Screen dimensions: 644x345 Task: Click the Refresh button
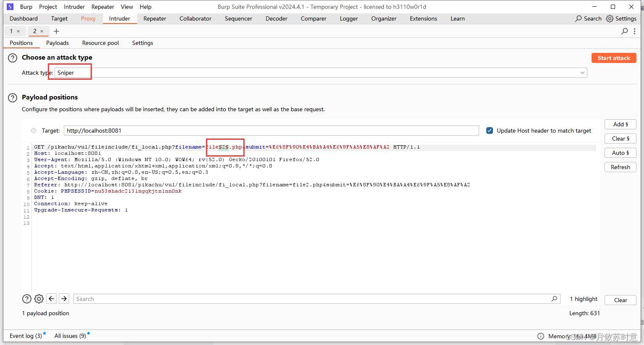(621, 167)
